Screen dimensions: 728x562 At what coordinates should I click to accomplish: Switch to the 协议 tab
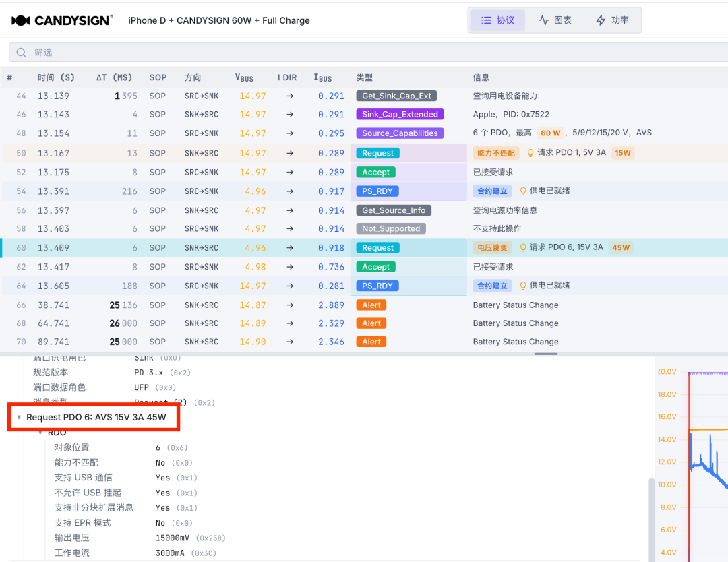[x=497, y=20]
